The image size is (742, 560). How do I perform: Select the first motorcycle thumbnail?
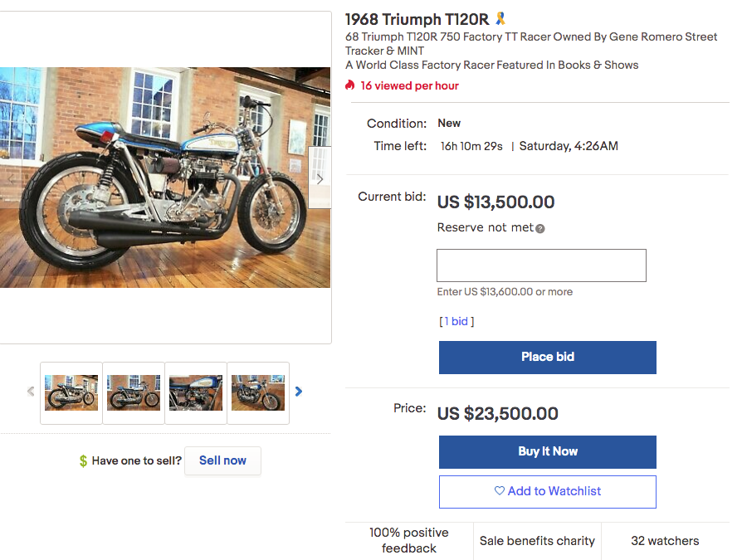(71, 392)
